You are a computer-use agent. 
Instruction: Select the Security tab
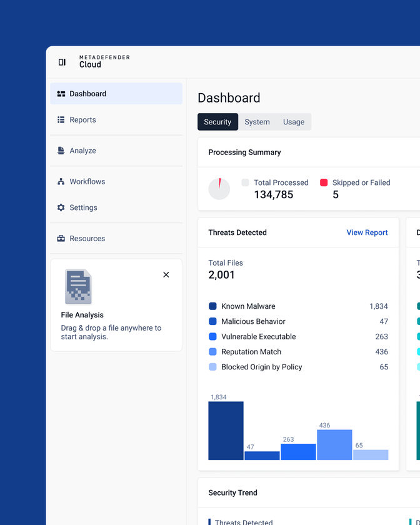click(217, 122)
